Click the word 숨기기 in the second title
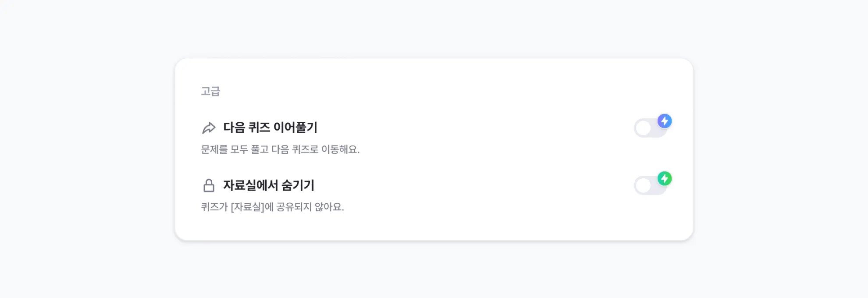The image size is (868, 298). click(298, 185)
